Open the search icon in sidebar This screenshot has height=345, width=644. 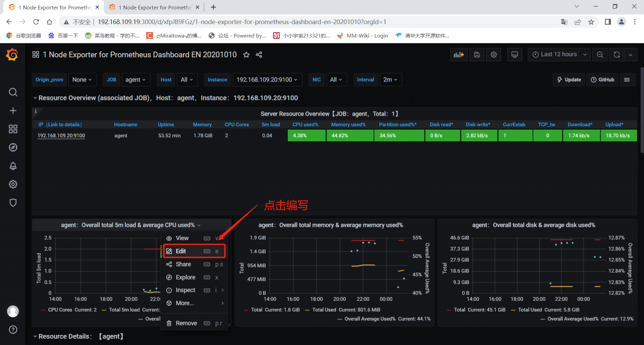13,92
